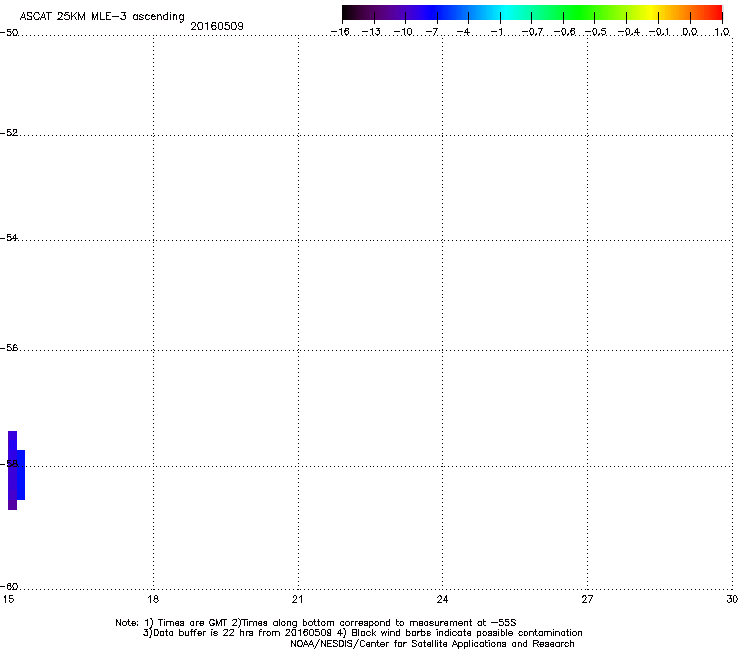Click the -54 latitude axis label
This screenshot has height=650, width=740.
tap(9, 238)
